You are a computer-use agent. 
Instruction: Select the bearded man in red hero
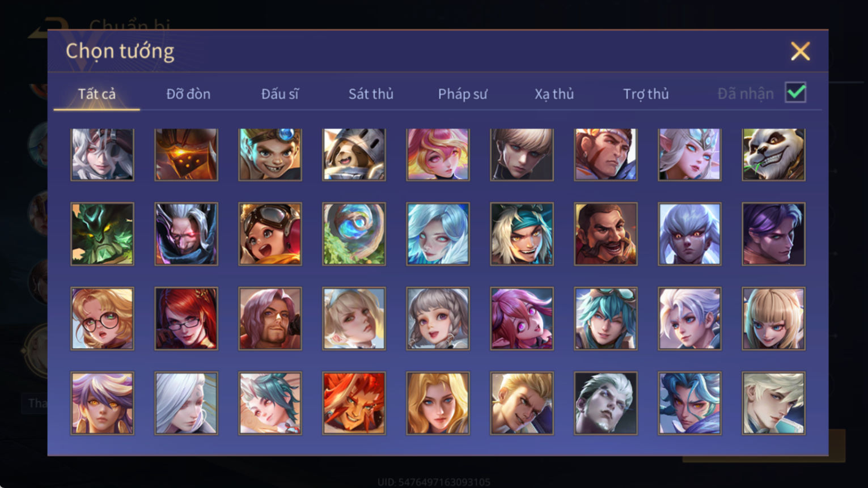606,234
